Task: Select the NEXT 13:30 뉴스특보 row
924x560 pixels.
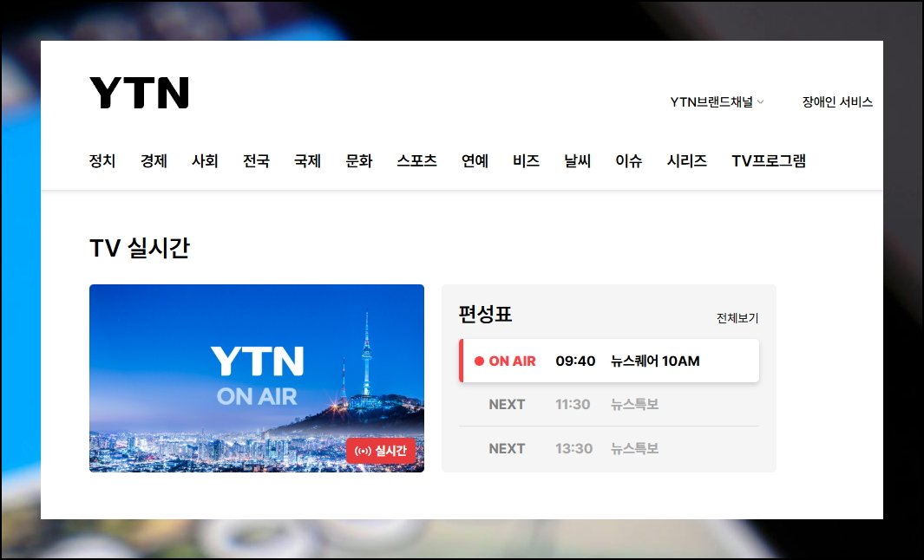Action: coord(609,449)
